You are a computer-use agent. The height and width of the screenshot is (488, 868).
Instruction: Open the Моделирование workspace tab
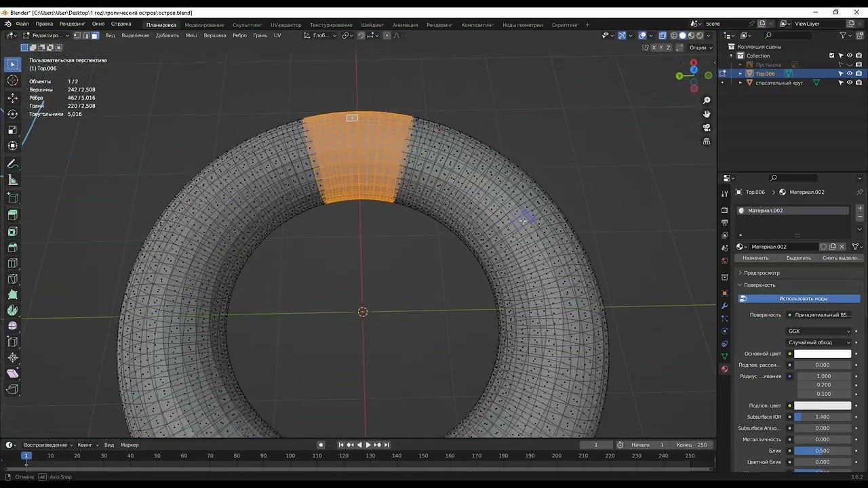(204, 25)
